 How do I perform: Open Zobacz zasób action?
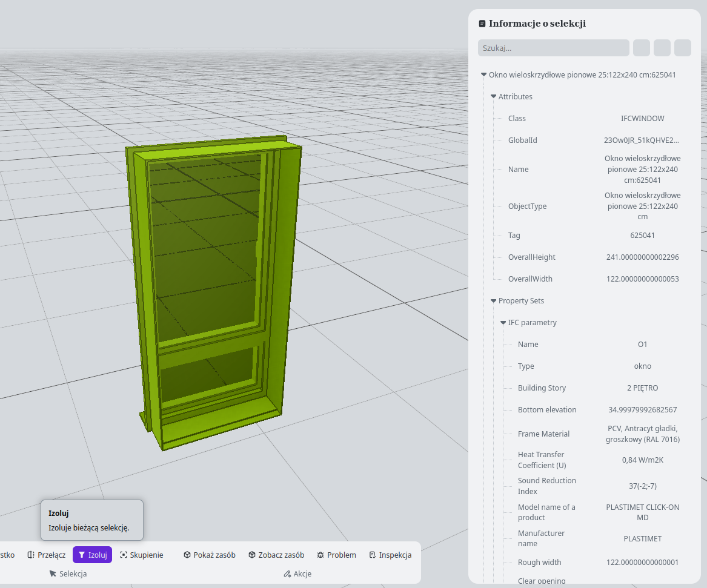point(276,555)
